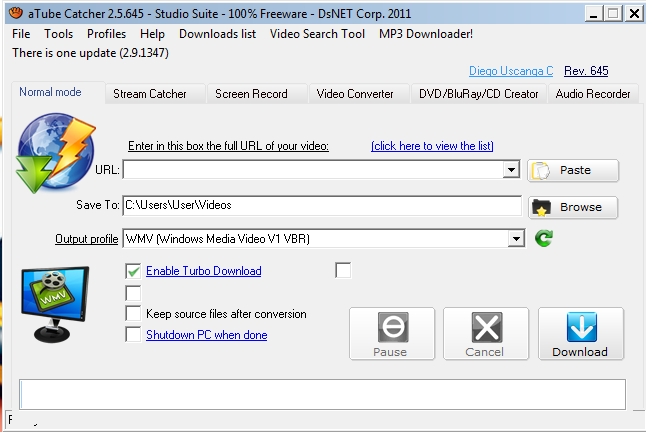Viewport: 646px width, 432px height.
Task: Enable Shutdown PC when done checkbox
Action: click(x=133, y=334)
